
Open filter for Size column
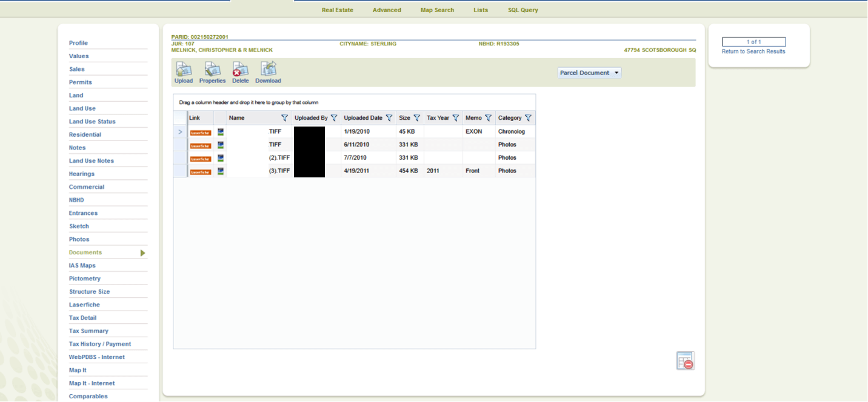point(417,118)
